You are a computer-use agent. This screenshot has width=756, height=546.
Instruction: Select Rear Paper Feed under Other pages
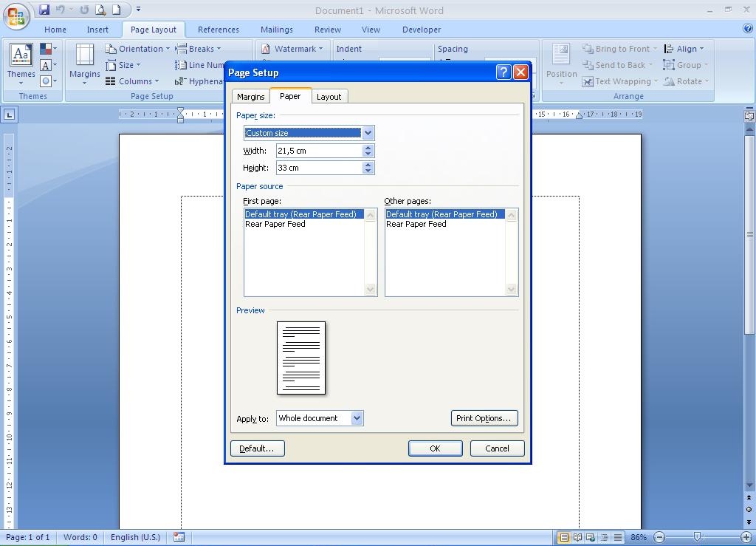(416, 224)
